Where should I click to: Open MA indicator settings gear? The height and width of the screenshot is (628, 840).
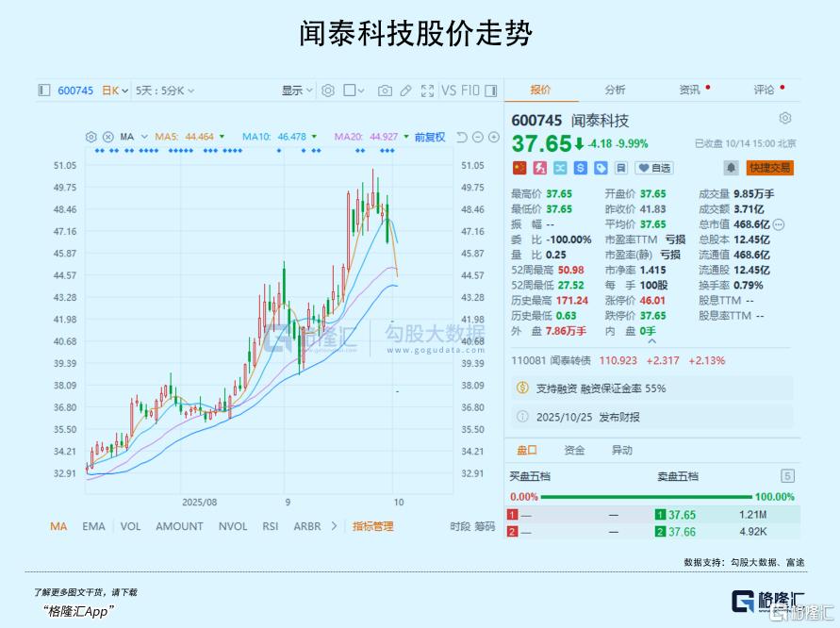coord(91,137)
